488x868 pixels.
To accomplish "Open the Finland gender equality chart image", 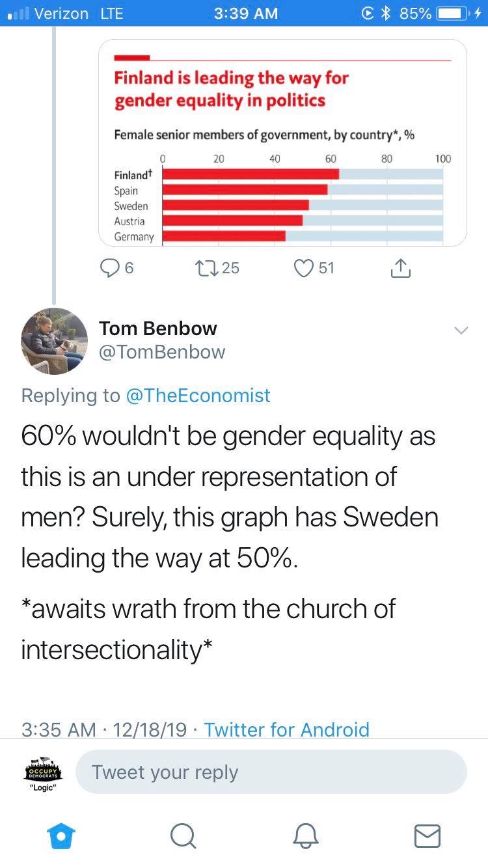I will [x=282, y=142].
